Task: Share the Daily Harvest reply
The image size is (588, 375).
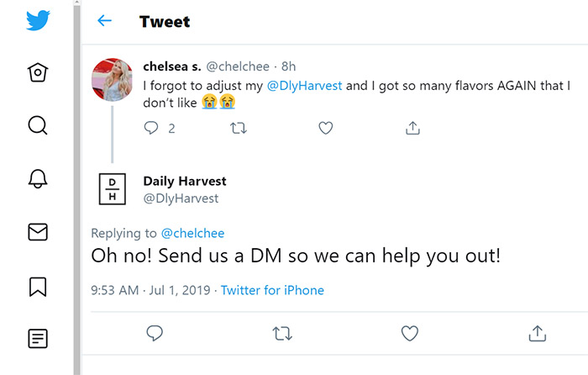Action: click(x=538, y=333)
